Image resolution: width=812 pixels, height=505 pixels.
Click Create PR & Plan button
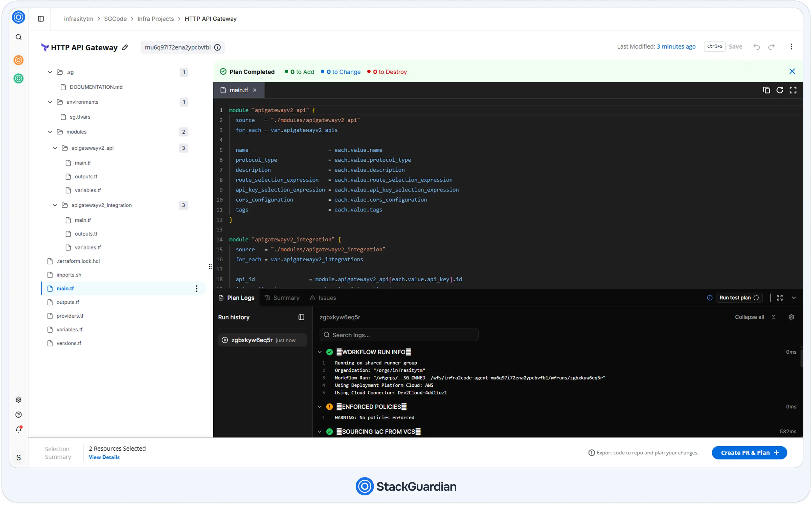[749, 453]
